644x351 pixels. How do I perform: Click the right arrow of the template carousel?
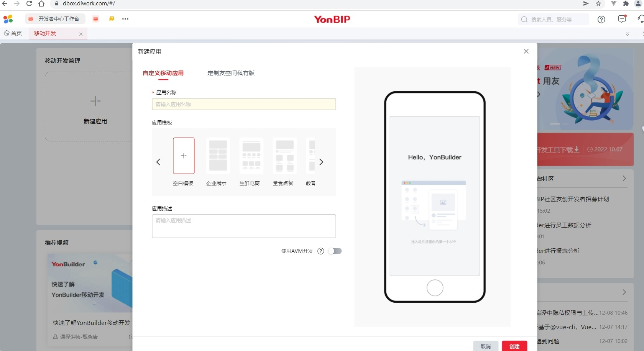pos(321,162)
